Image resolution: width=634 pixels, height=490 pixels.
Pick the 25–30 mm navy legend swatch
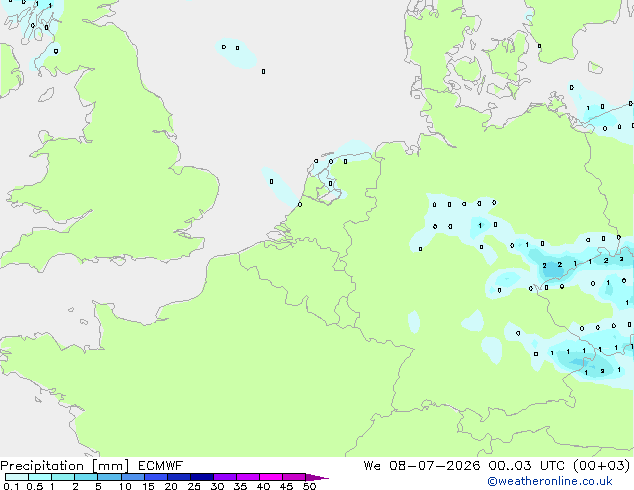[202, 477]
